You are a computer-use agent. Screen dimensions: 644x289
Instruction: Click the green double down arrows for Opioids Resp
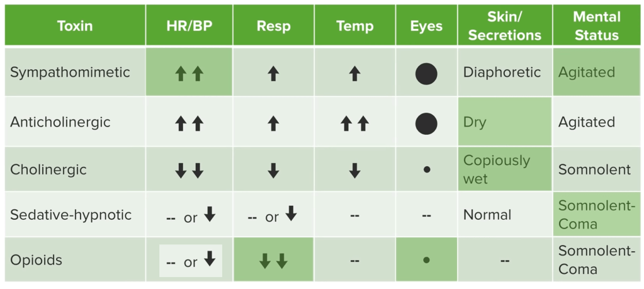[273, 261]
